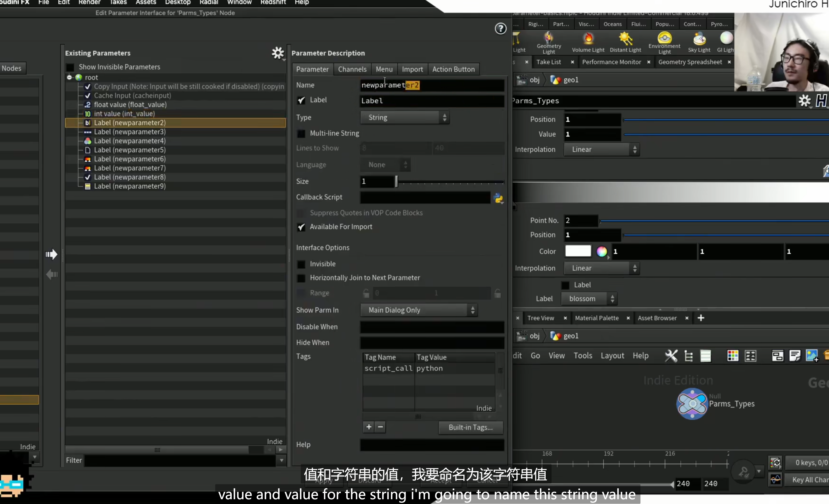
Task: Click the Built-in Tags button
Action: (470, 427)
